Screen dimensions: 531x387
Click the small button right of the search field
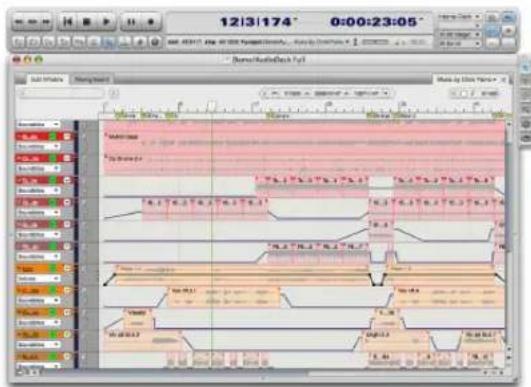[114, 93]
